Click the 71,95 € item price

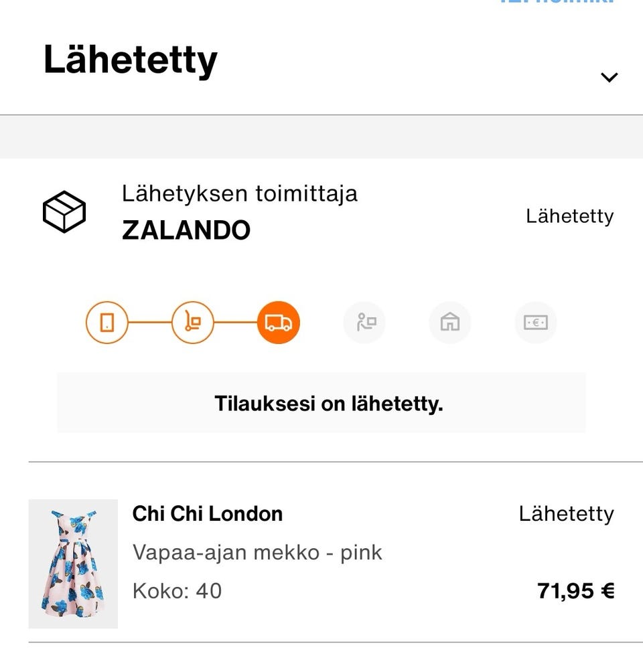(x=575, y=591)
